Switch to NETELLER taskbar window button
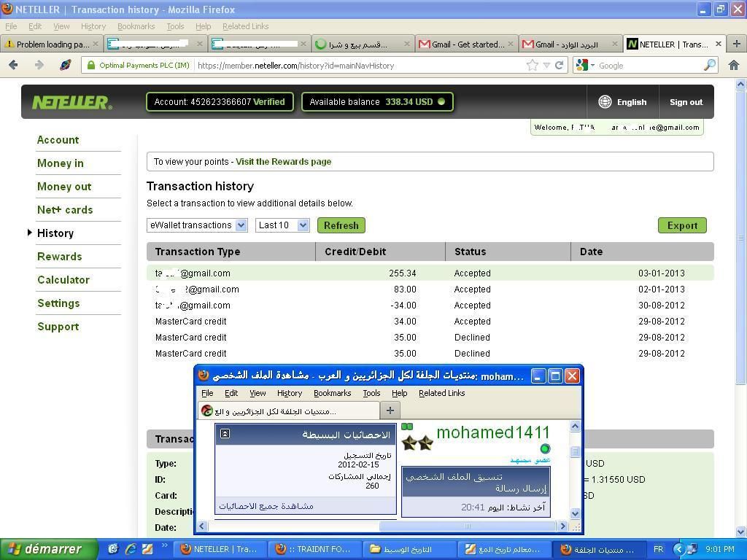Image resolution: width=747 pixels, height=560 pixels. click(x=220, y=549)
